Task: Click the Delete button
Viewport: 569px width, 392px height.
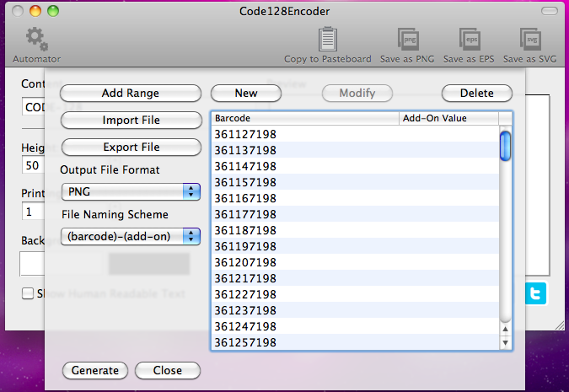Action: (477, 93)
